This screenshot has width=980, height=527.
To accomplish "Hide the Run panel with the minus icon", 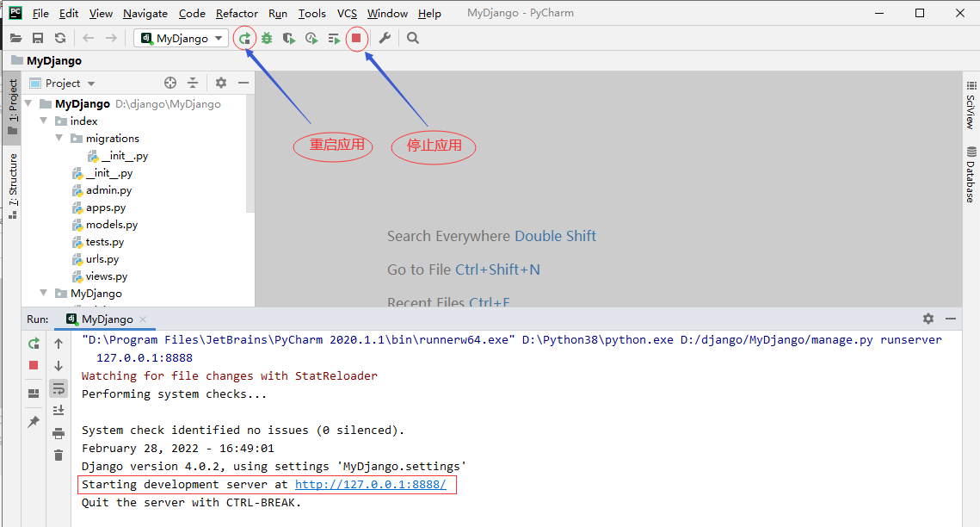I will pyautogui.click(x=951, y=319).
